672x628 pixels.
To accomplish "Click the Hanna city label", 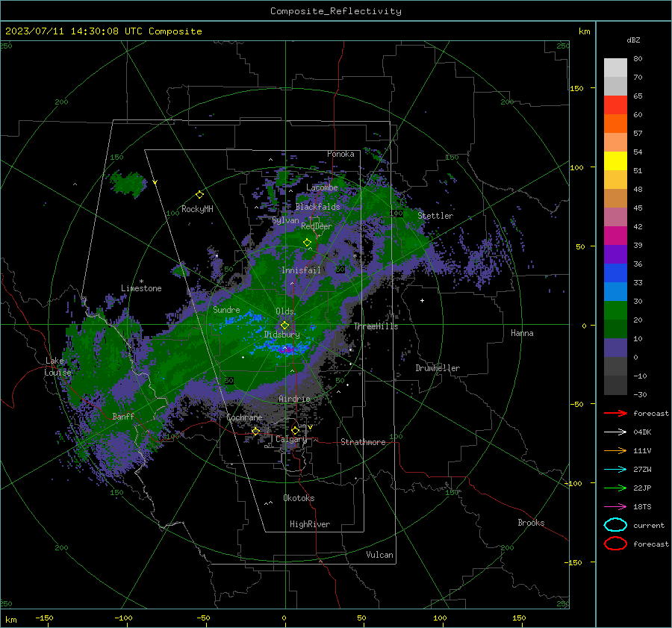I will pyautogui.click(x=522, y=333).
